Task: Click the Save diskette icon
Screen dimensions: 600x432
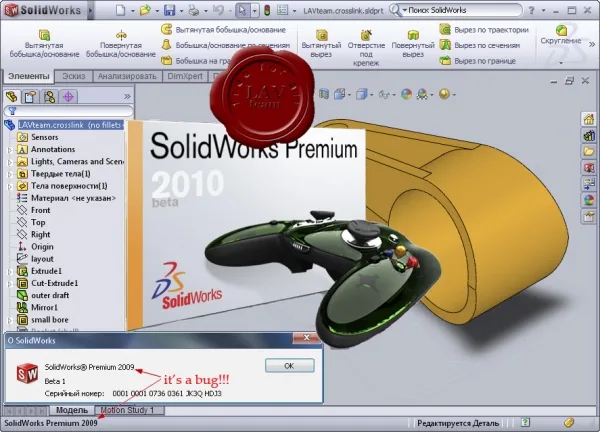Action: point(170,10)
